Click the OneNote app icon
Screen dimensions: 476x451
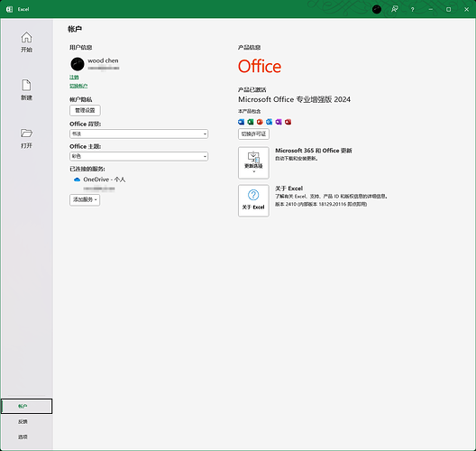279,122
